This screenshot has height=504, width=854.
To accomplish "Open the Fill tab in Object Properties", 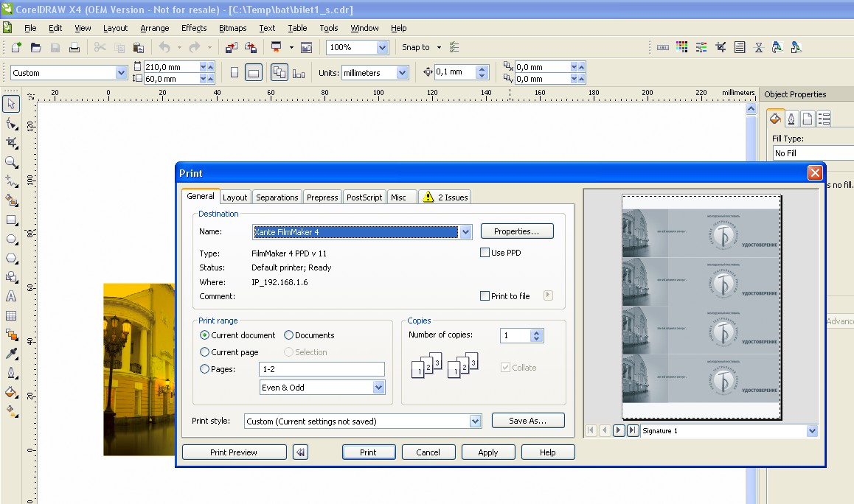I will 775,118.
